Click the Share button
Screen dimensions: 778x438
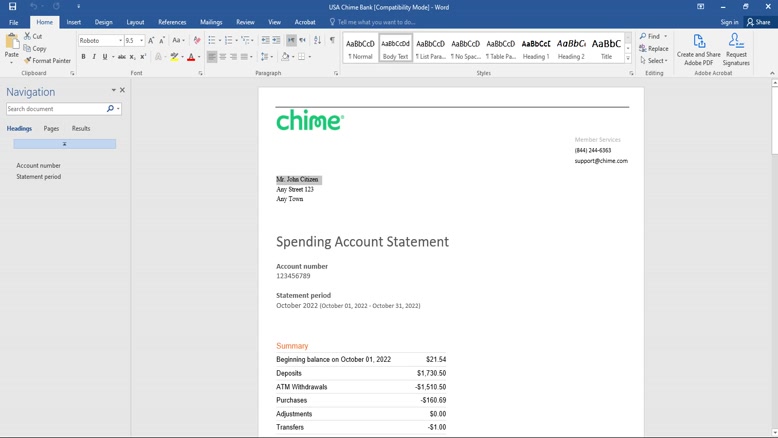tap(759, 22)
